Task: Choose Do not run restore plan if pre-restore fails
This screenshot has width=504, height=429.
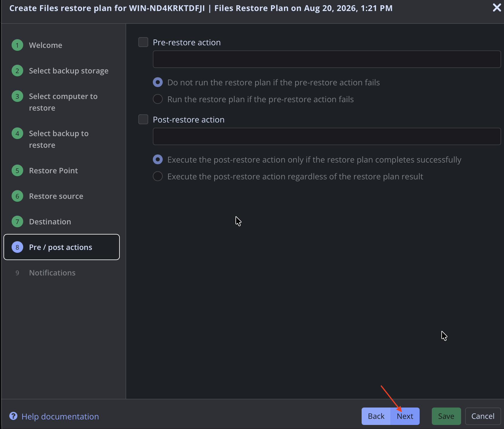Action: tap(158, 82)
